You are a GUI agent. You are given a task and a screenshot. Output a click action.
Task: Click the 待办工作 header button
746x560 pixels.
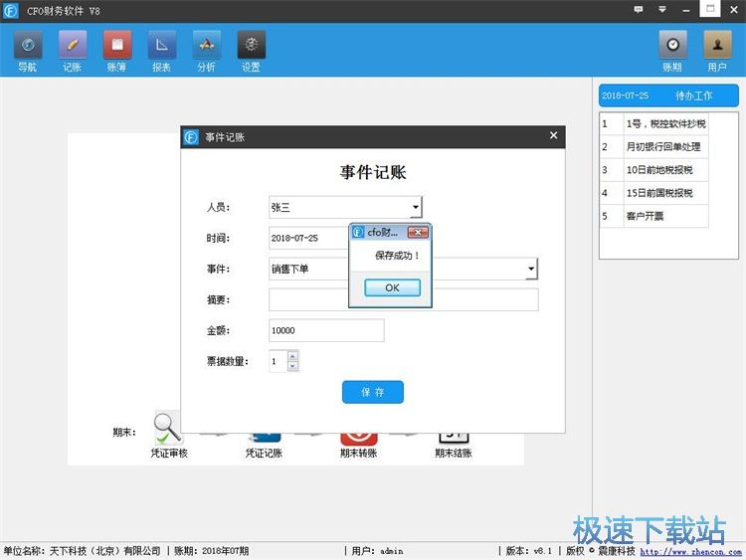tap(668, 95)
